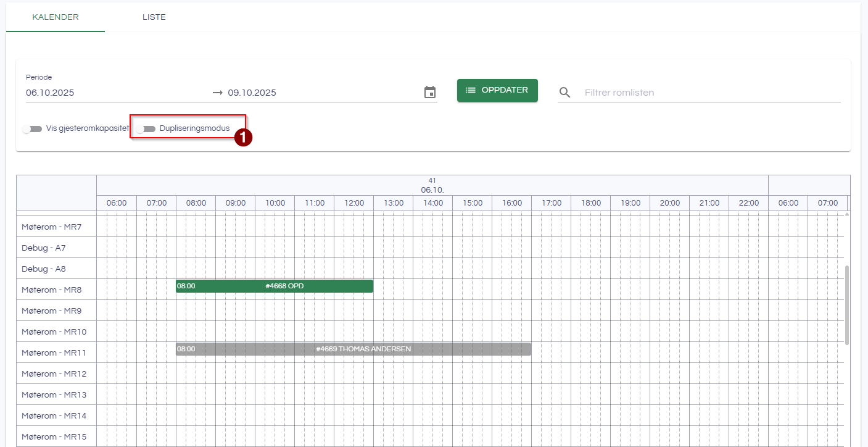Click the 12:00 time column header
The height and width of the screenshot is (447, 868).
(354, 203)
